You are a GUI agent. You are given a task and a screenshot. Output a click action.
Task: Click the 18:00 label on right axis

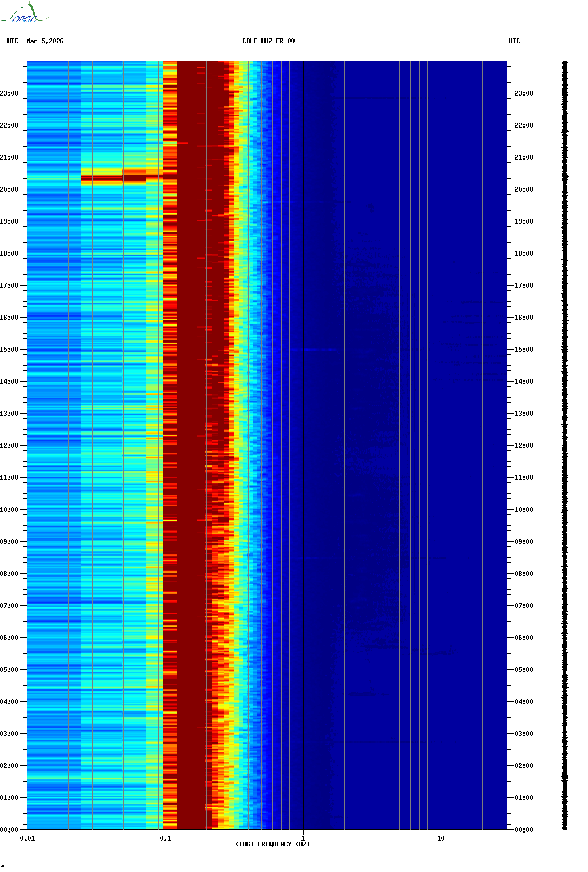point(524,253)
